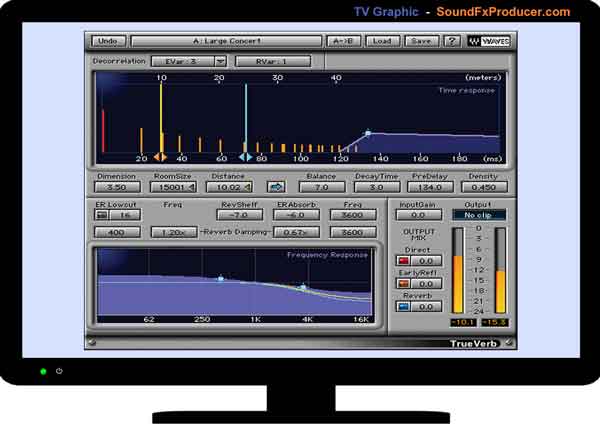Toggle the ER Lowcut filter icon
Viewport: 600px width, 424px height.
click(101, 215)
